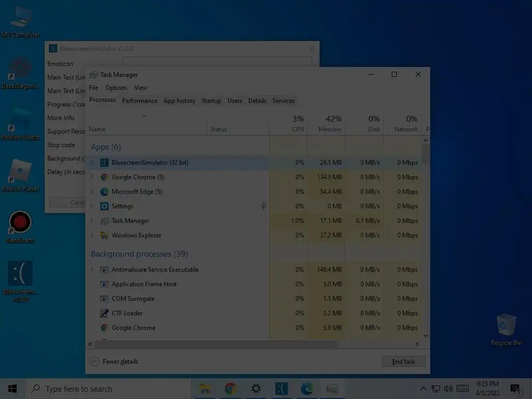
Task: Click the suspended leaf icon on Settings row
Action: (x=263, y=206)
